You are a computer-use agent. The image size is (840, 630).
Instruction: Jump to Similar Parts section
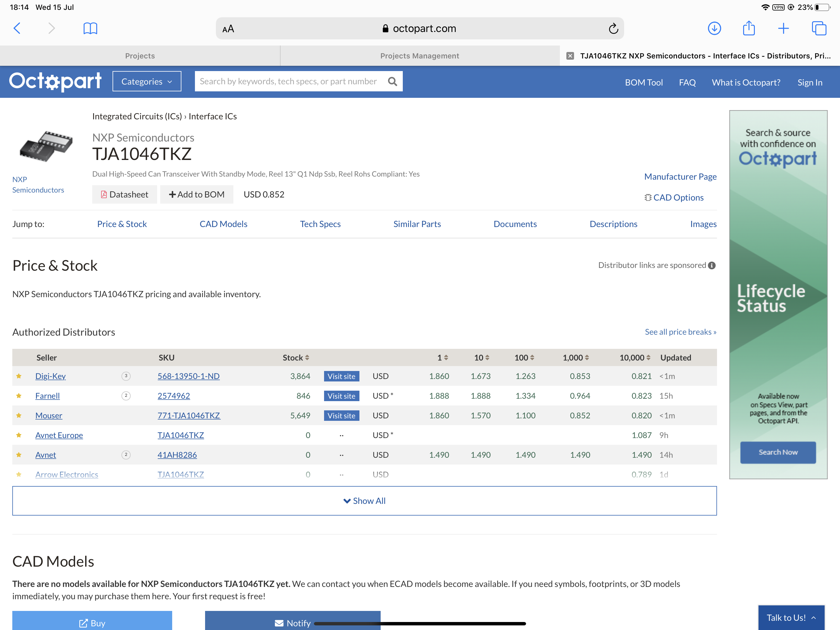click(417, 224)
